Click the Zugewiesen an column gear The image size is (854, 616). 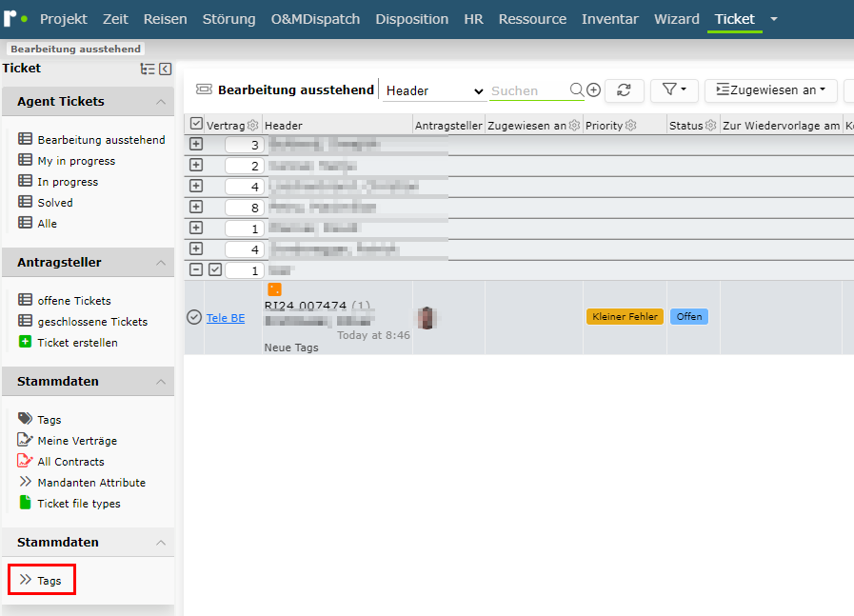pos(575,126)
